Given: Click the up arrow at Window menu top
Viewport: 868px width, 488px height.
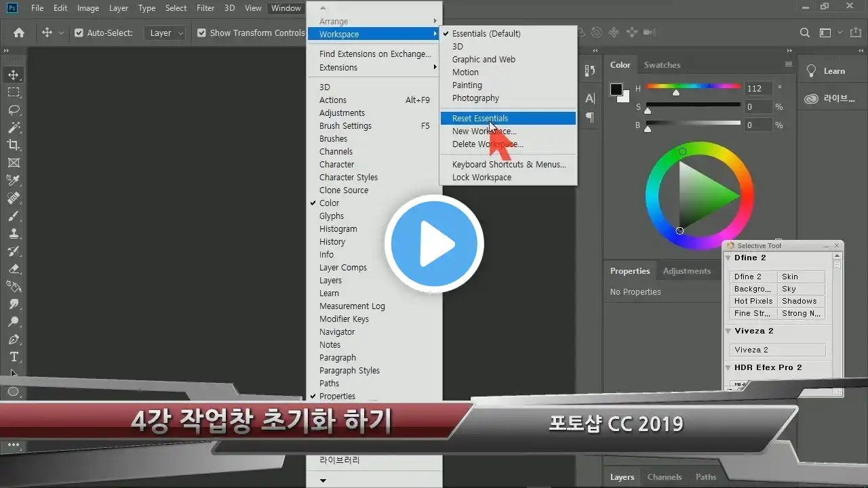Looking at the screenshot, I should coord(323,8).
